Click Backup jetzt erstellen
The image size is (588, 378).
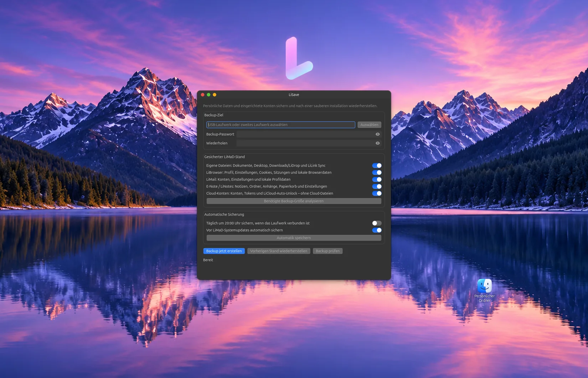(x=224, y=251)
